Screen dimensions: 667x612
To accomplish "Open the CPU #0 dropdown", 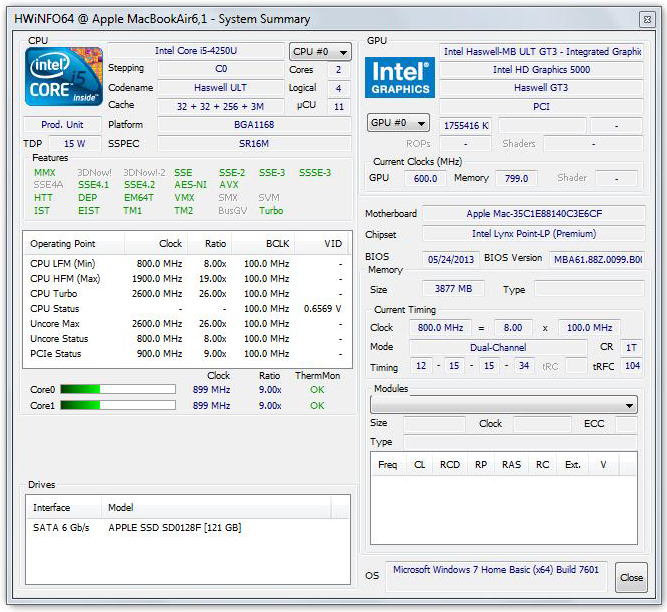I will tap(320, 52).
